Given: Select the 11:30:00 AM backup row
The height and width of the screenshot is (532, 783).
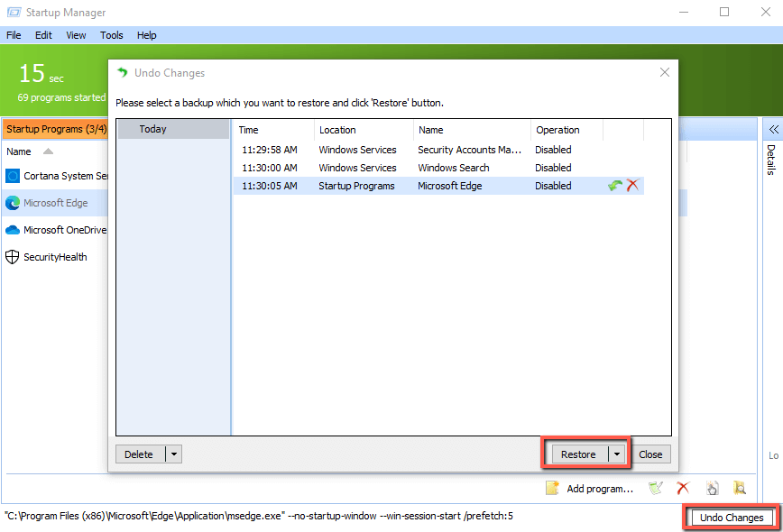Looking at the screenshot, I should click(438, 168).
